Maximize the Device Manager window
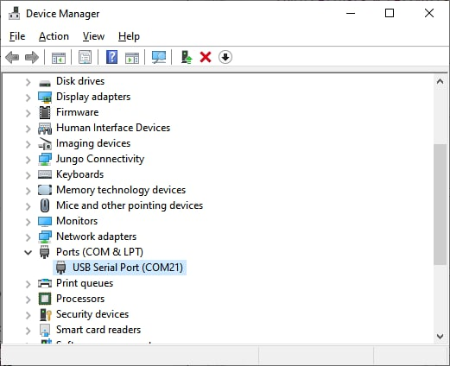 389,13
